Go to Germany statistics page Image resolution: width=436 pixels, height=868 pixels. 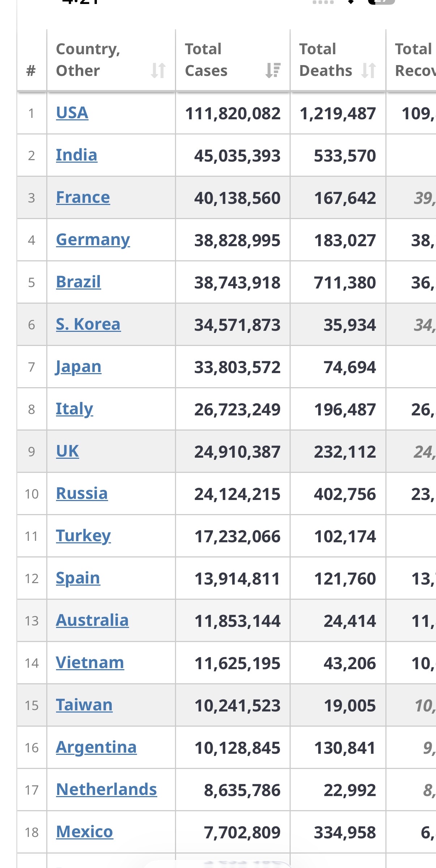tap(93, 240)
